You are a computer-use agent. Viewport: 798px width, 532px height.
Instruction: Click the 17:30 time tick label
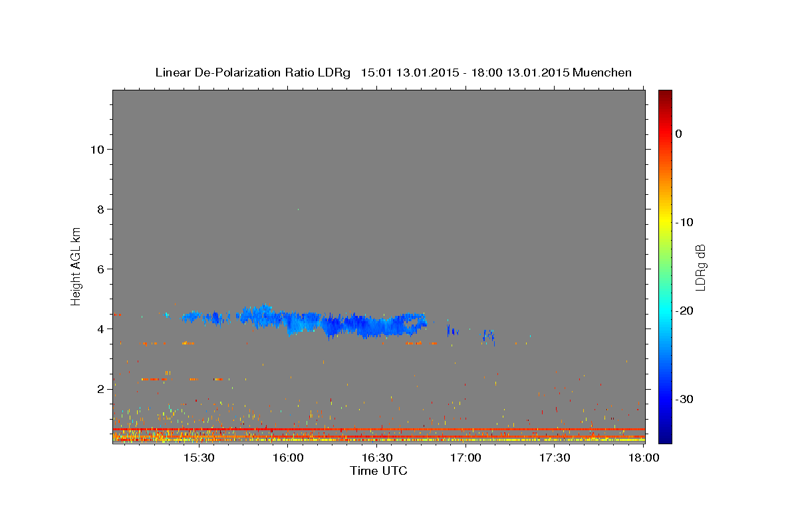coord(555,458)
